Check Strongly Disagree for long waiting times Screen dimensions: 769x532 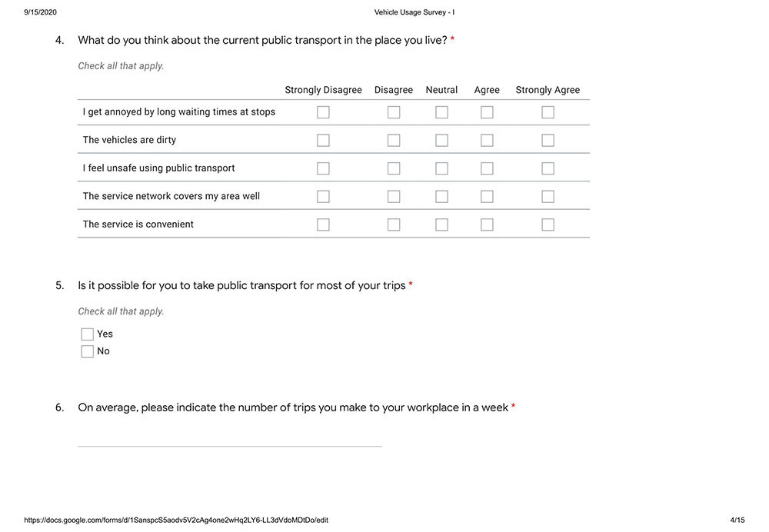click(323, 112)
